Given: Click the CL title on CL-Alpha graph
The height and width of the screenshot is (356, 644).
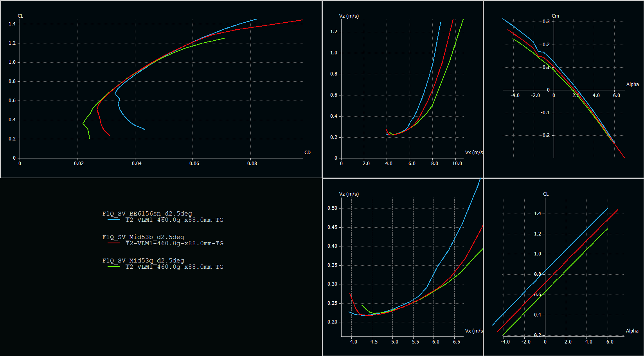Looking at the screenshot, I should tap(546, 194).
